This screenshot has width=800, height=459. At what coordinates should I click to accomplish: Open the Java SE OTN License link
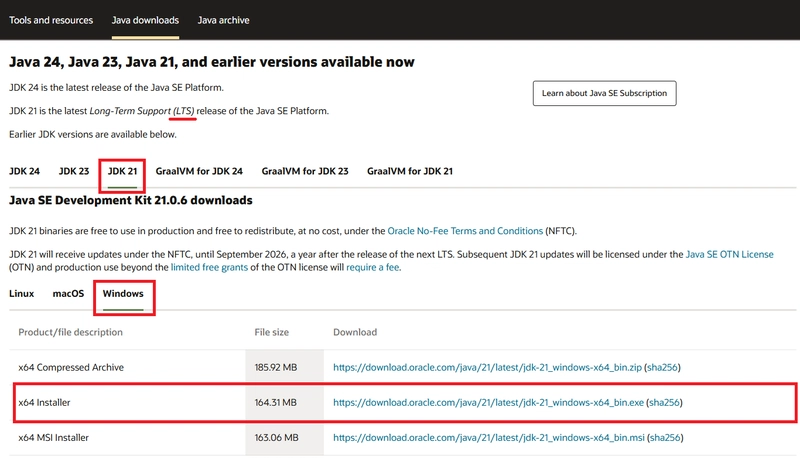730,254
